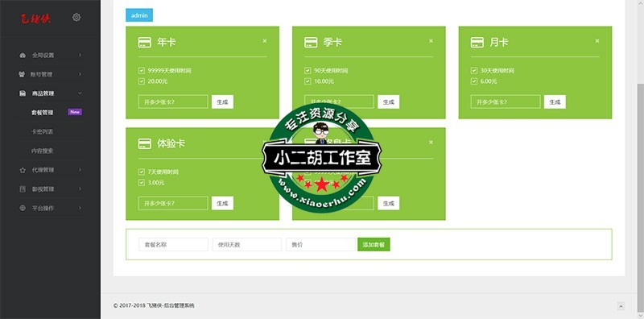
Task: Collapse the 商品管理 menu chevron
Action: [80, 93]
